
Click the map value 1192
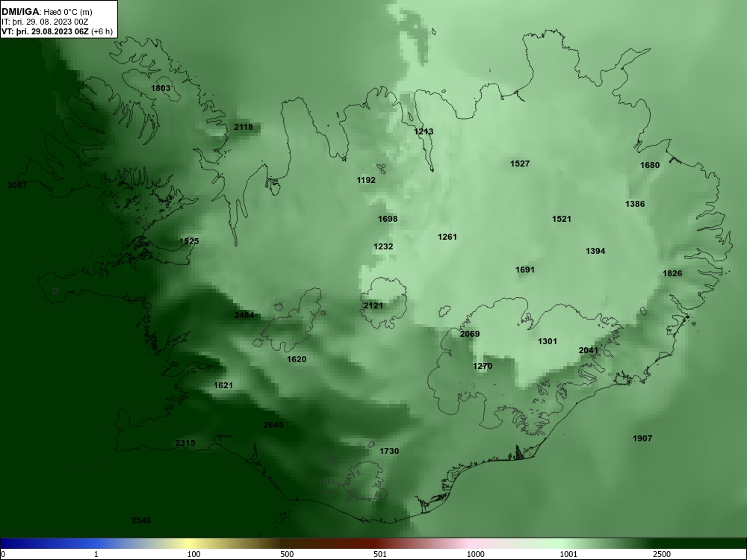pos(366,180)
